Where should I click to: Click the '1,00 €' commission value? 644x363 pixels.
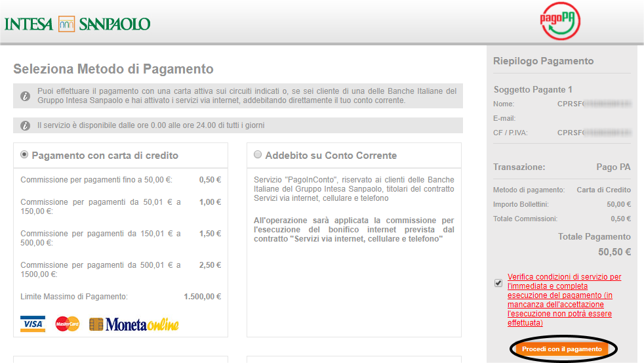(211, 202)
